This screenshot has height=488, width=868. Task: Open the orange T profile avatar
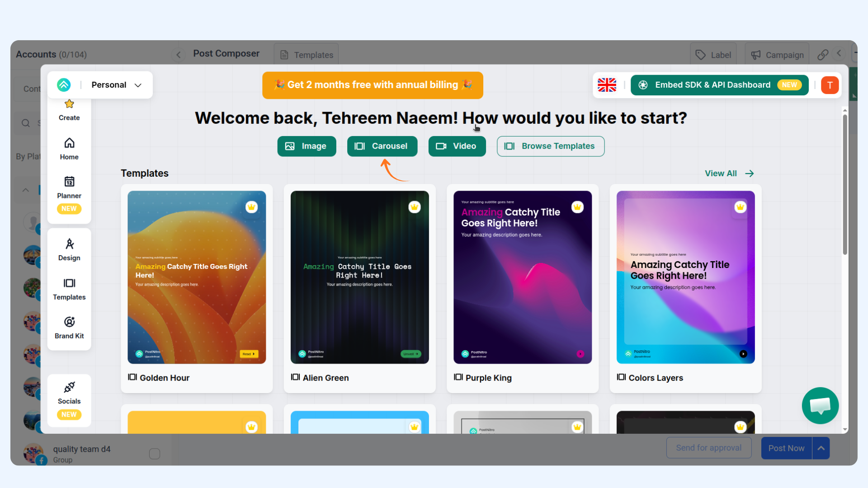(830, 85)
